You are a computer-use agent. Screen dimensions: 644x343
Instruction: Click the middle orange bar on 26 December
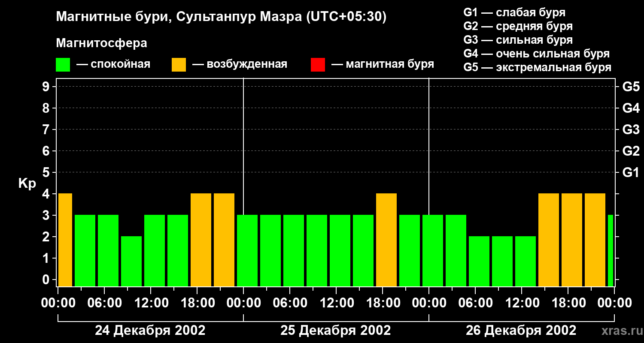click(x=572, y=240)
